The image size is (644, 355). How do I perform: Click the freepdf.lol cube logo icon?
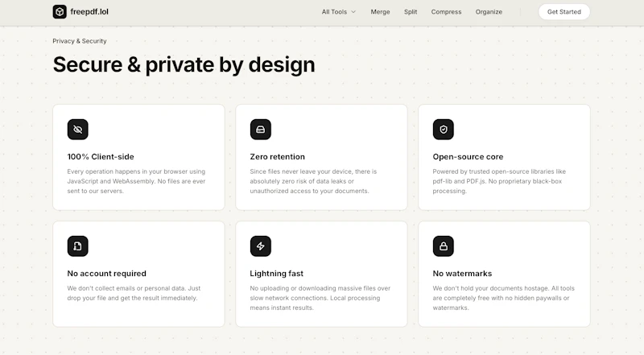[60, 12]
